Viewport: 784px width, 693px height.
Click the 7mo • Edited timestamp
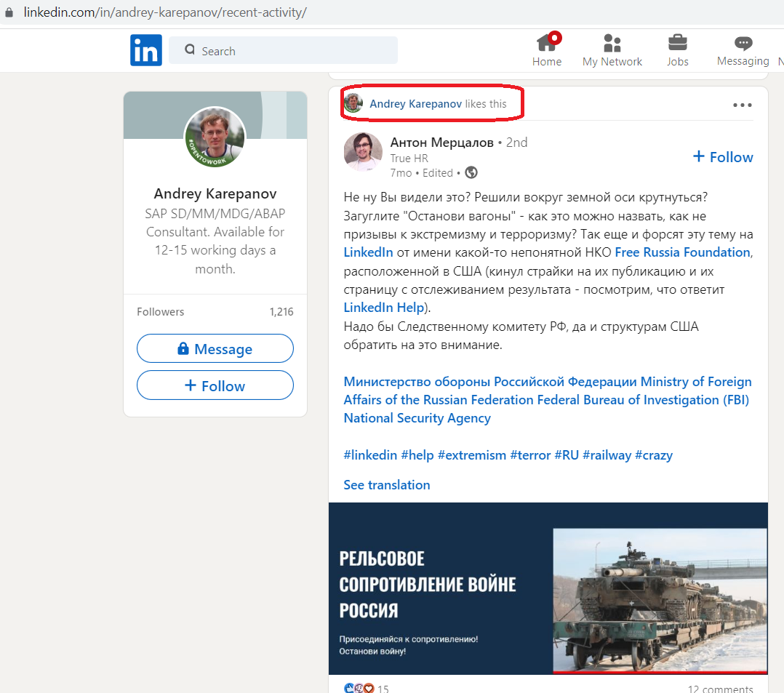(422, 173)
